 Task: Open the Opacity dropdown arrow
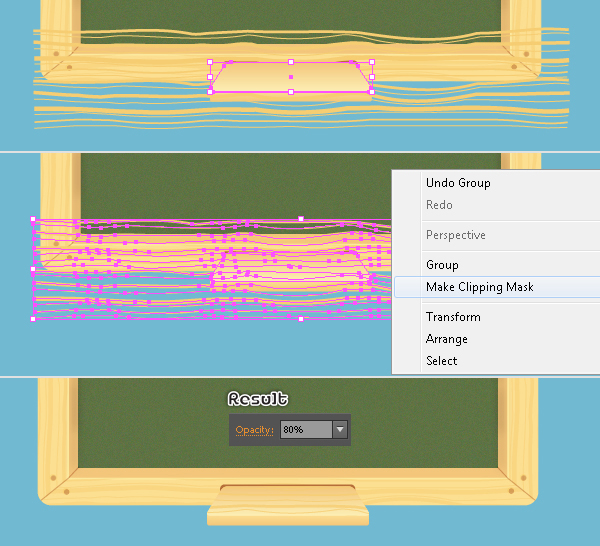[340, 430]
